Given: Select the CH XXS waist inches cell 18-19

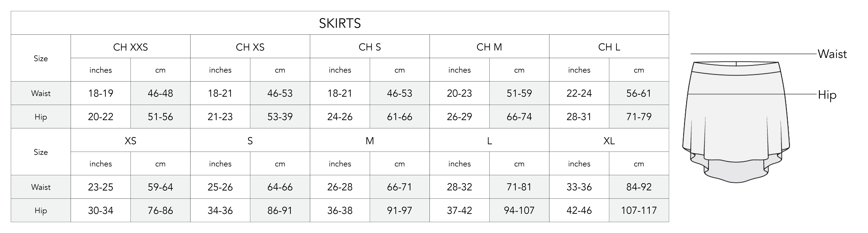Looking at the screenshot, I should [100, 93].
